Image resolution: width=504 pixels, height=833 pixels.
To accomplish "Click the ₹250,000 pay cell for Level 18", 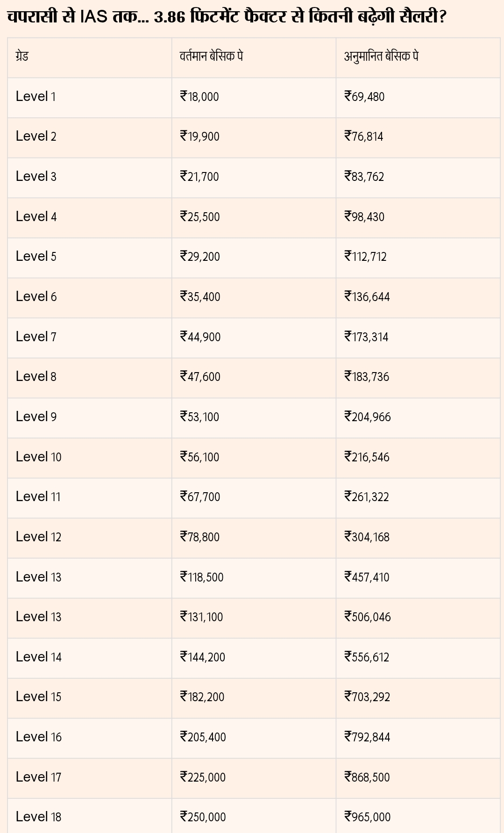I will (203, 817).
